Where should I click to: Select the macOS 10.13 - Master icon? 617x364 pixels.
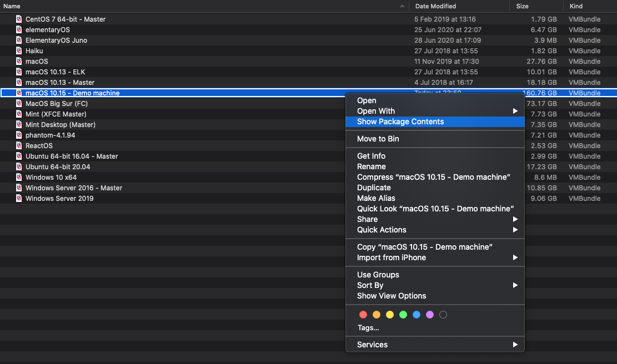coord(19,82)
